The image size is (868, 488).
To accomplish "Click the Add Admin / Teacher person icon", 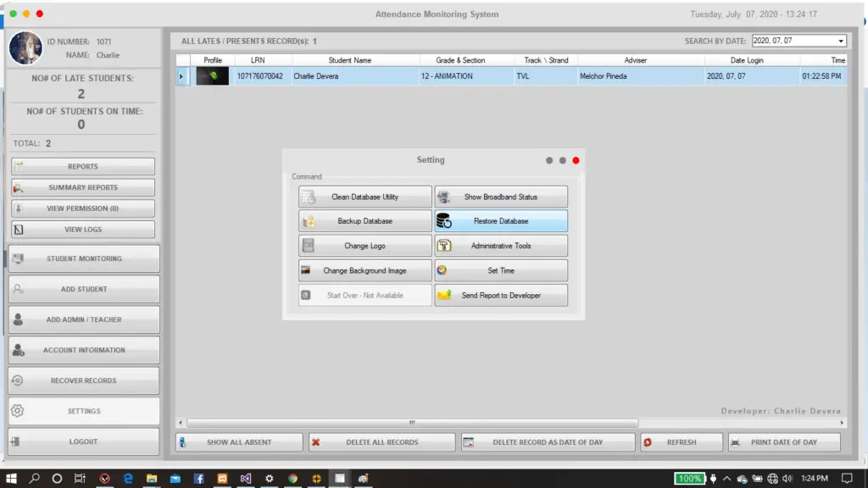I will (17, 319).
